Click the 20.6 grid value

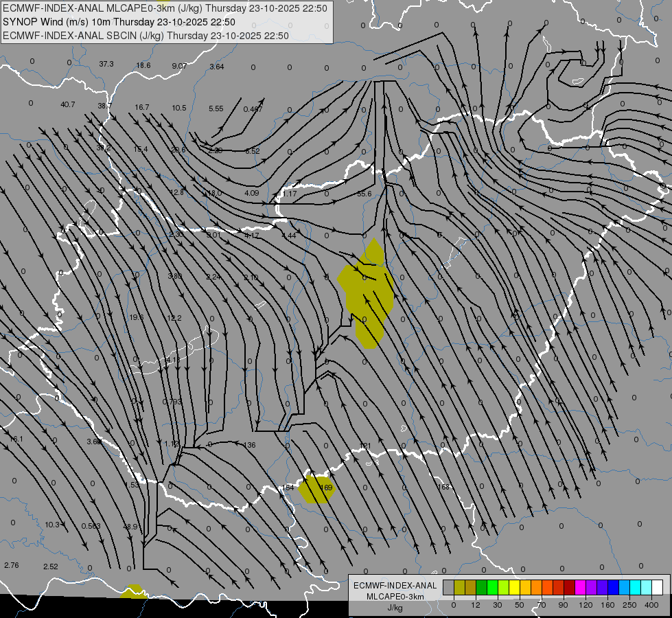pyautogui.click(x=178, y=150)
